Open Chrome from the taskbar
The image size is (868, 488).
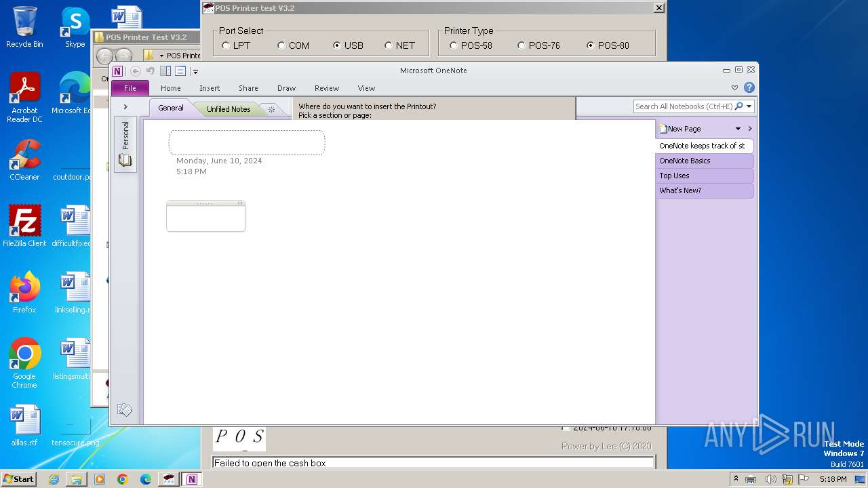click(123, 479)
